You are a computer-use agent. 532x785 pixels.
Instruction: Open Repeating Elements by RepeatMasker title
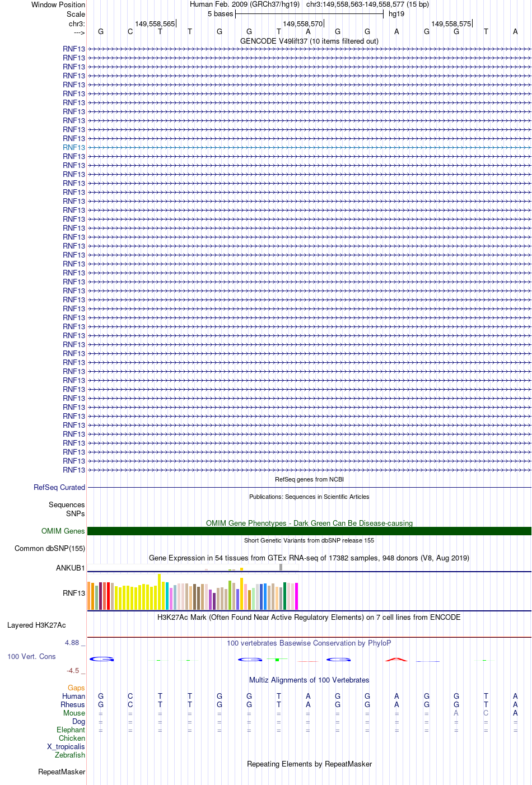tap(309, 764)
